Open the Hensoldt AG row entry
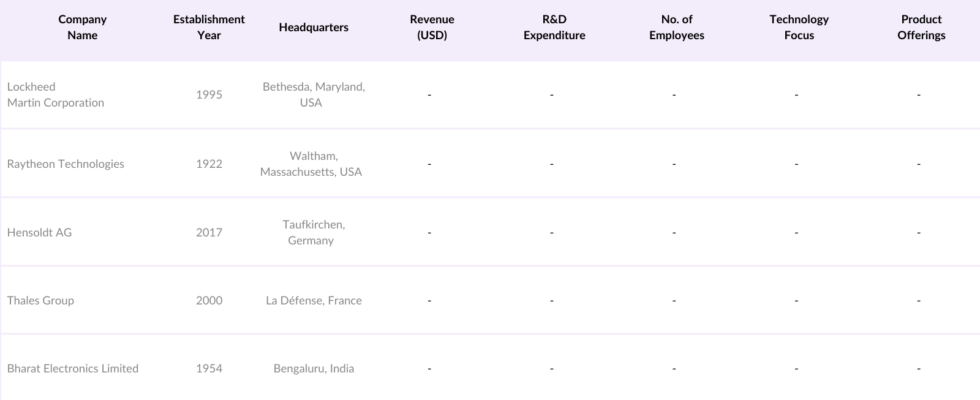This screenshot has width=980, height=400. pos(39,233)
